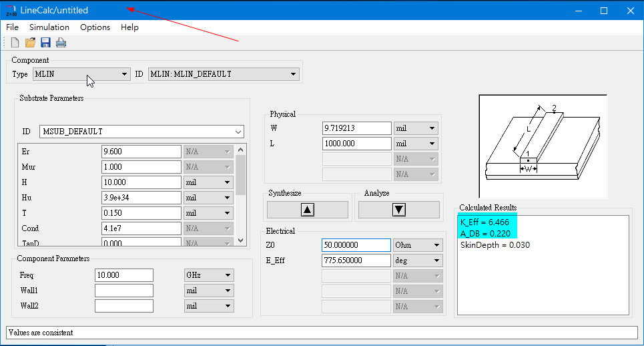Click the LineCalc app icon in title bar
This screenshot has height=346, width=644.
11,10
